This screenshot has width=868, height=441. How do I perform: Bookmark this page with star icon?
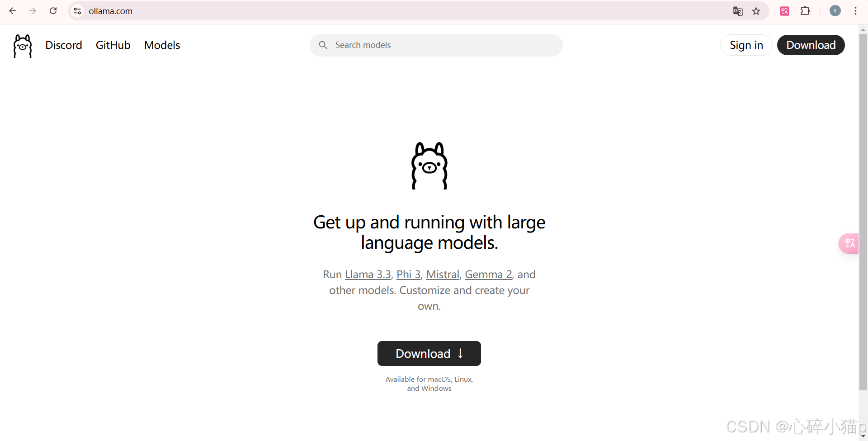[756, 11]
